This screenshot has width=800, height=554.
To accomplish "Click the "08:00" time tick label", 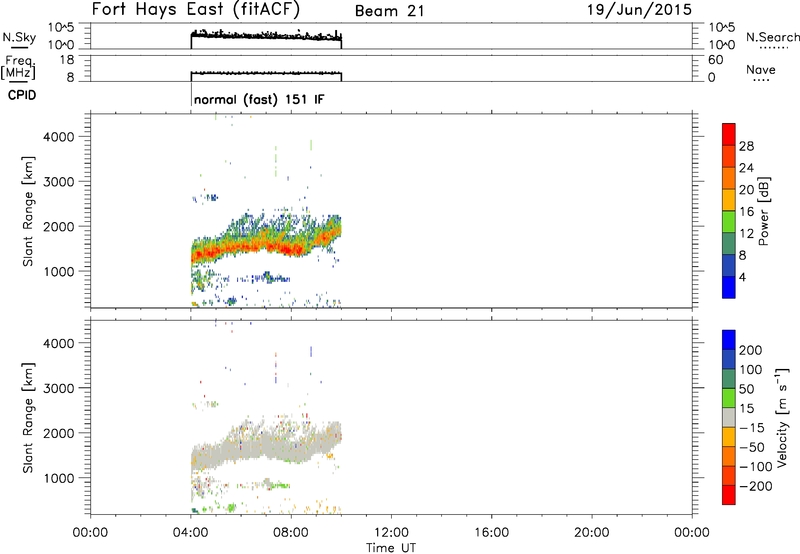I will (x=291, y=533).
